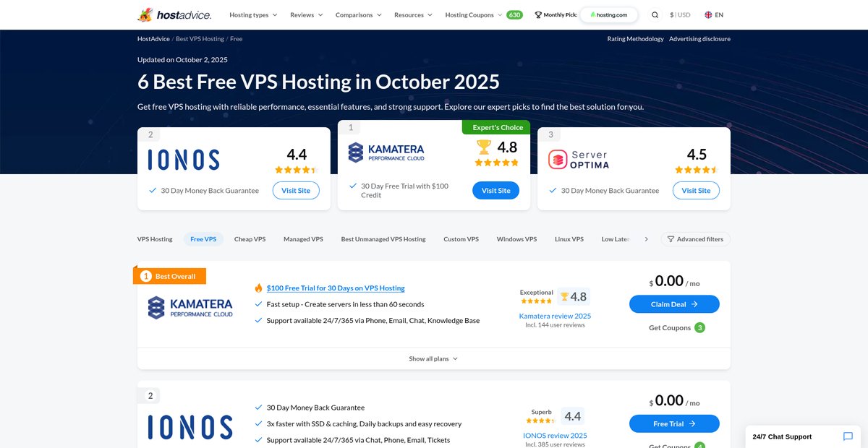
Task: Click the Kamatera logo in Best Overall listing
Action: [x=190, y=307]
